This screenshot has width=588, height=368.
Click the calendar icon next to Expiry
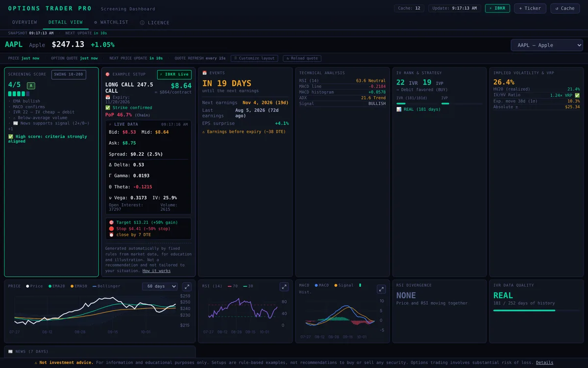pyautogui.click(x=107, y=97)
